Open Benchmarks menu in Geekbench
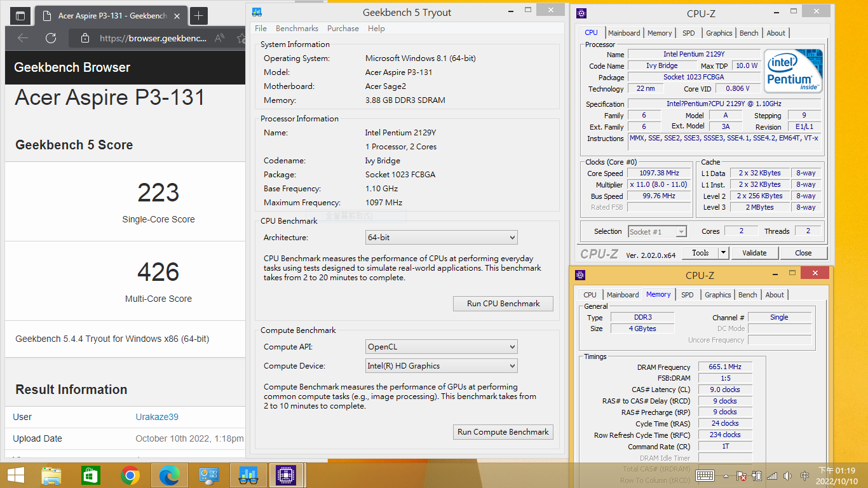This screenshot has height=488, width=868. tap(297, 29)
